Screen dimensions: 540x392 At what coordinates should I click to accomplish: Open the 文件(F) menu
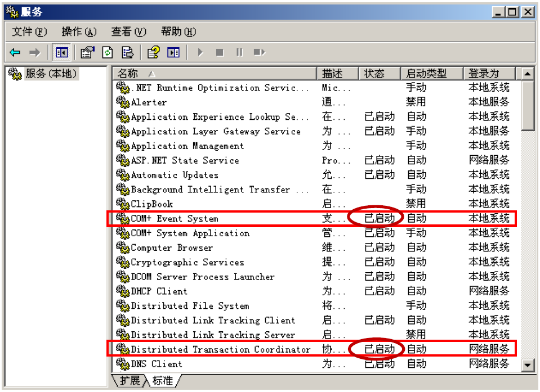pyautogui.click(x=29, y=31)
